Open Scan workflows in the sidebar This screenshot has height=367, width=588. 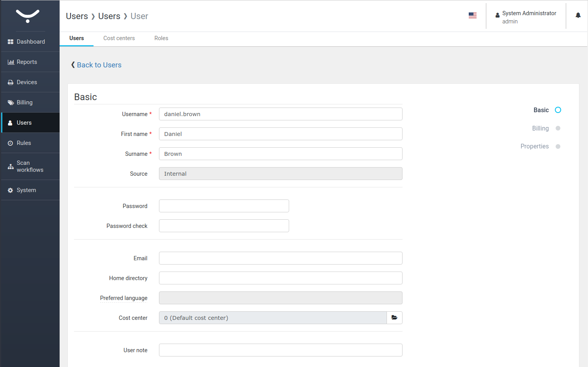[x=30, y=166]
